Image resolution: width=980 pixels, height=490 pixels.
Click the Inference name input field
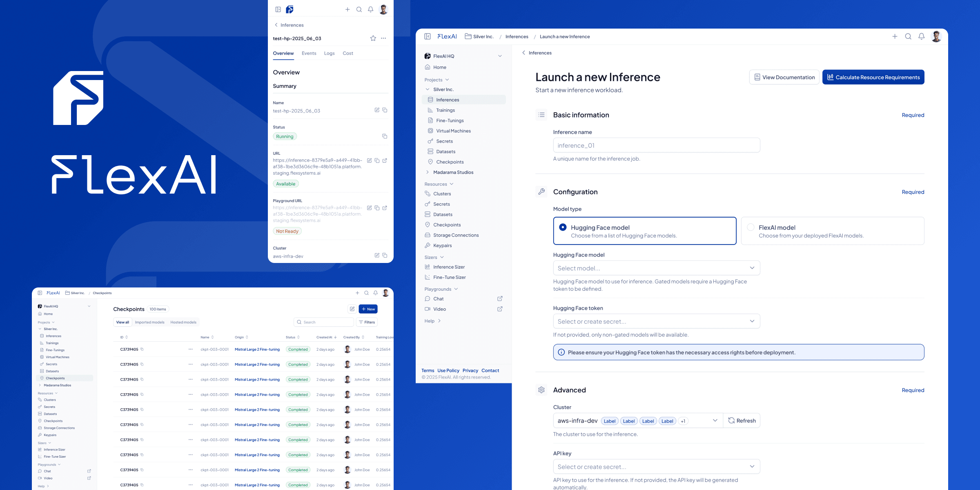pyautogui.click(x=656, y=145)
